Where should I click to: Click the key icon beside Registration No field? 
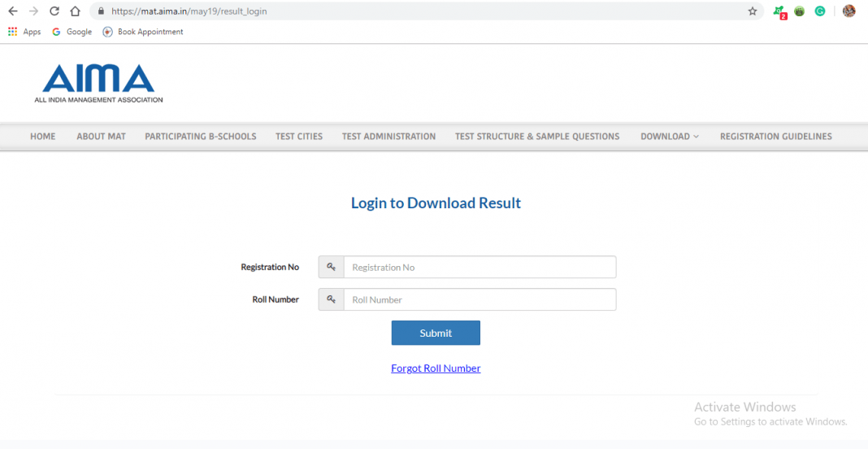(x=331, y=267)
